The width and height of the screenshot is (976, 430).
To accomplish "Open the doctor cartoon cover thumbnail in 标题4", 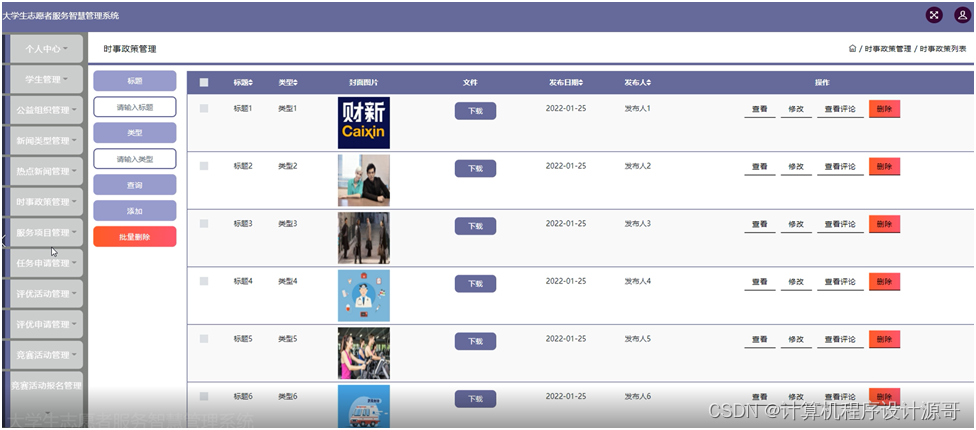I will [364, 296].
